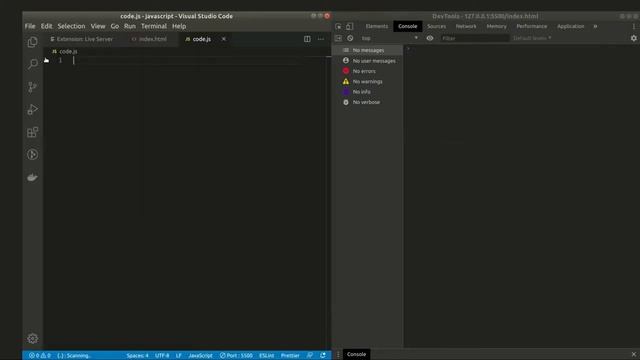Image resolution: width=640 pixels, height=360 pixels.
Task: Open More Actions ellipsis in editor
Action: [321, 39]
